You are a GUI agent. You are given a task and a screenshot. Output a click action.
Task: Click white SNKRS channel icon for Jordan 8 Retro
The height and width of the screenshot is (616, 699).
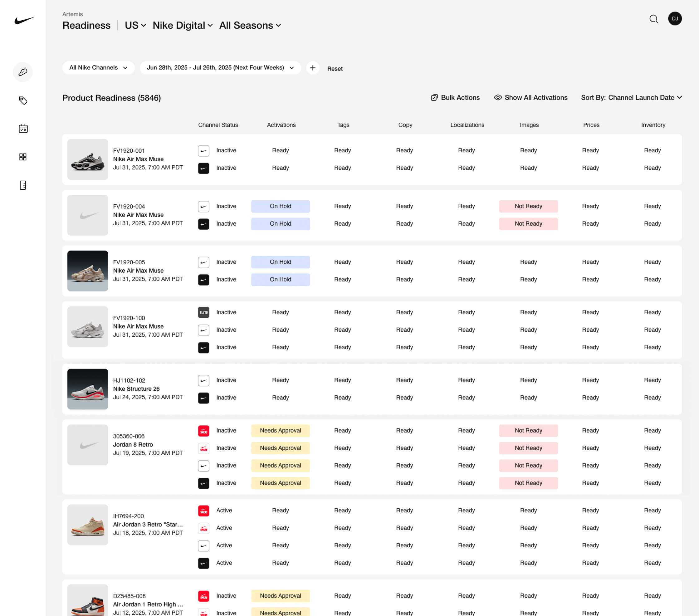click(x=203, y=448)
